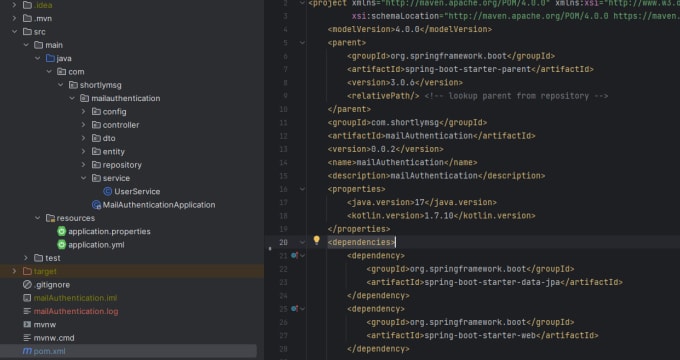The width and height of the screenshot is (680, 360).
Task: Click the java.version 17 text
Action: pos(419,202)
